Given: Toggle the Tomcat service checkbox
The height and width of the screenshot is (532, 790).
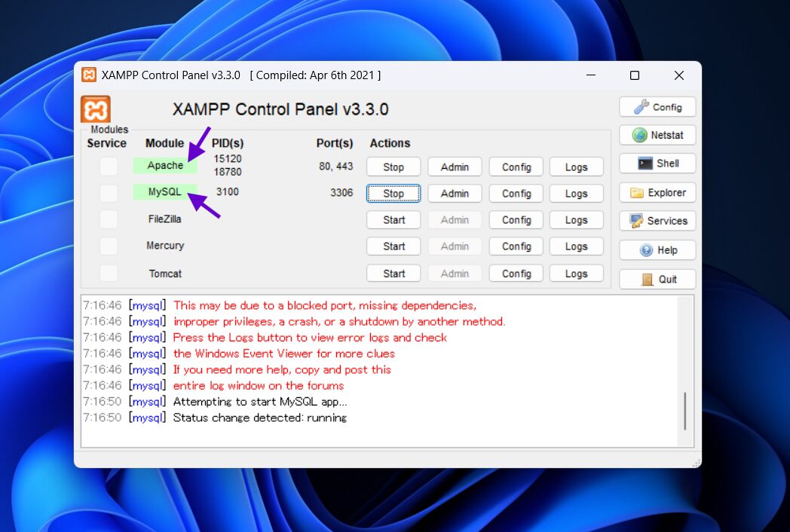Looking at the screenshot, I should [109, 274].
